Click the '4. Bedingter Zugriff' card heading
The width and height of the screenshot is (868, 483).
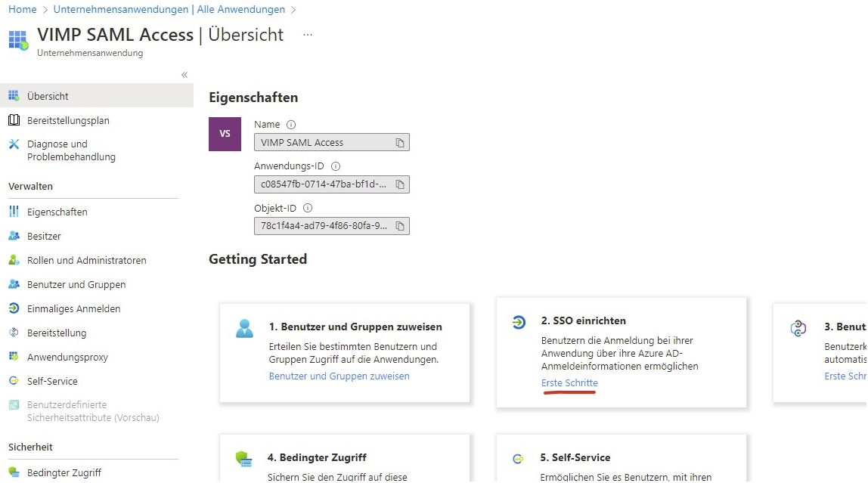(317, 457)
